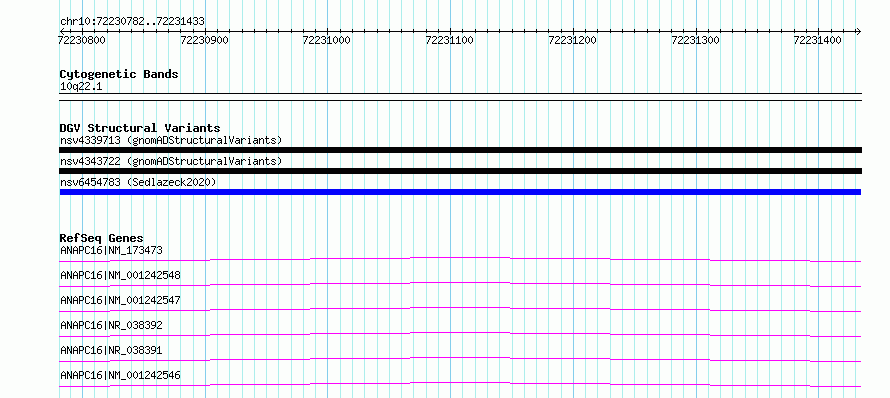Click the Cytogenetic Bands track title
Viewport: 890px width, 398px height.
[119, 74]
